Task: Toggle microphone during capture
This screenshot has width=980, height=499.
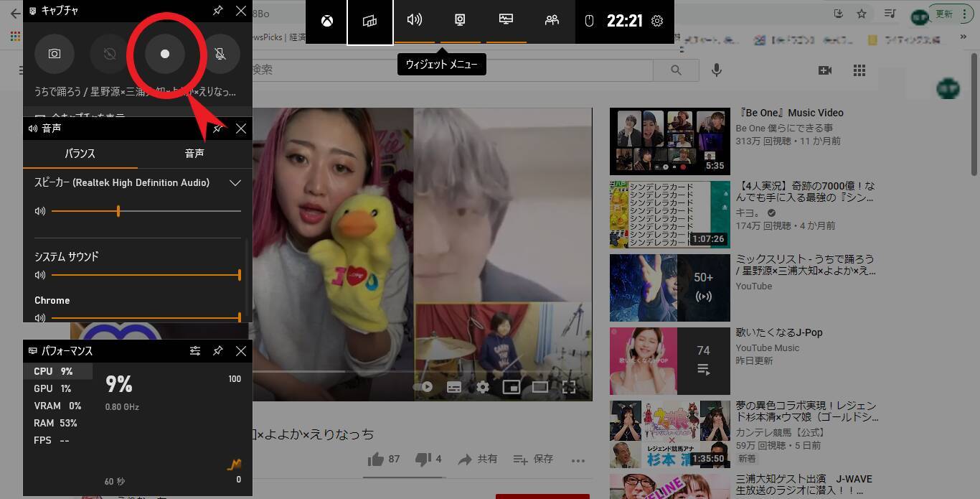Action: point(220,54)
